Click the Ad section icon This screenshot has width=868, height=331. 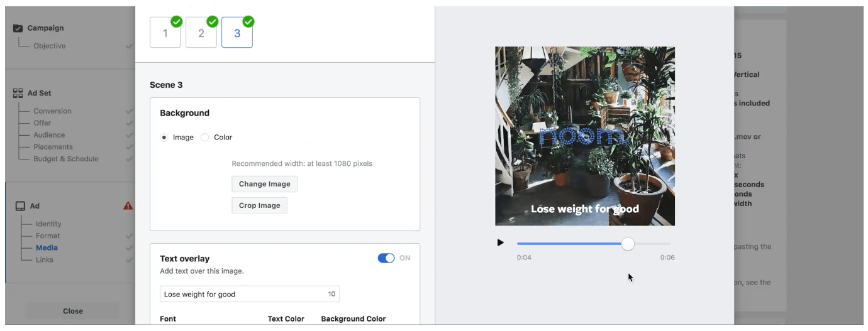tap(19, 206)
